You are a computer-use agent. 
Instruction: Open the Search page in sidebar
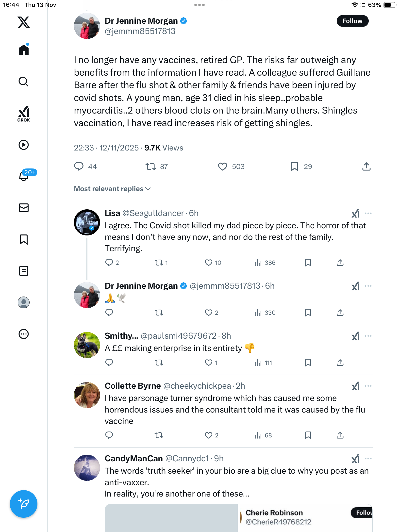click(x=24, y=82)
